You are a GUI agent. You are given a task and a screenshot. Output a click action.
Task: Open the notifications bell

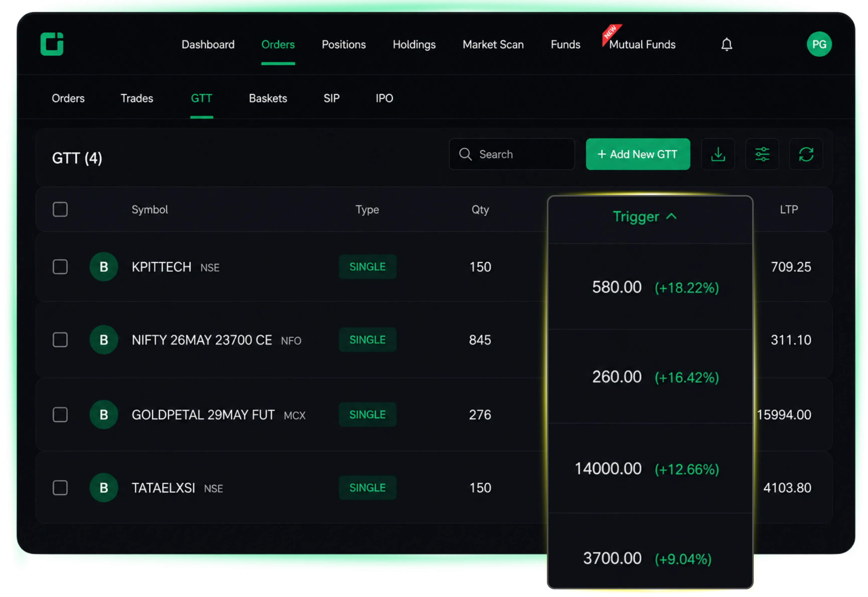point(726,44)
